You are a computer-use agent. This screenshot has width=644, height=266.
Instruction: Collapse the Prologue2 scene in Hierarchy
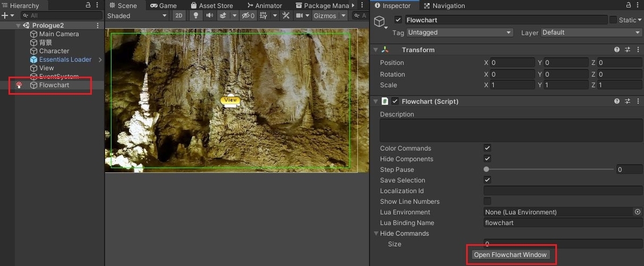point(19,25)
